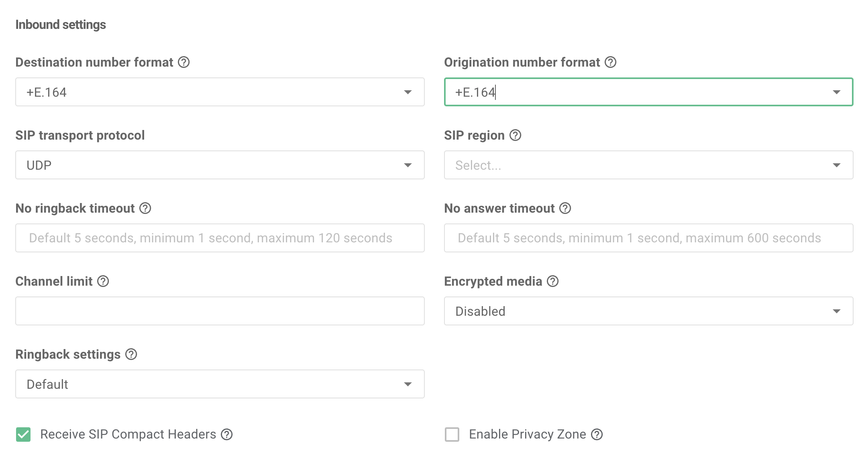The image size is (868, 463).
Task: Focus the No answer timeout input field
Action: coord(648,238)
